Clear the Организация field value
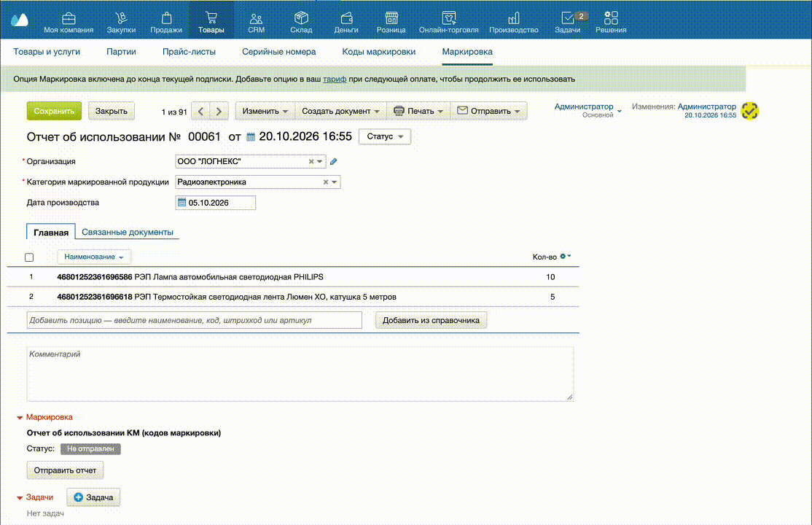This screenshot has width=812, height=525. coord(311,162)
